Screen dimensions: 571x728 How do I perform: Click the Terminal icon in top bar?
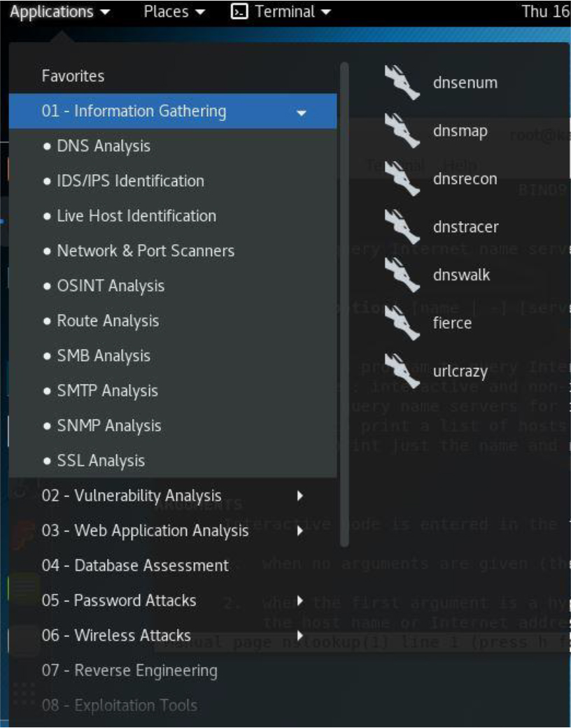(x=239, y=12)
